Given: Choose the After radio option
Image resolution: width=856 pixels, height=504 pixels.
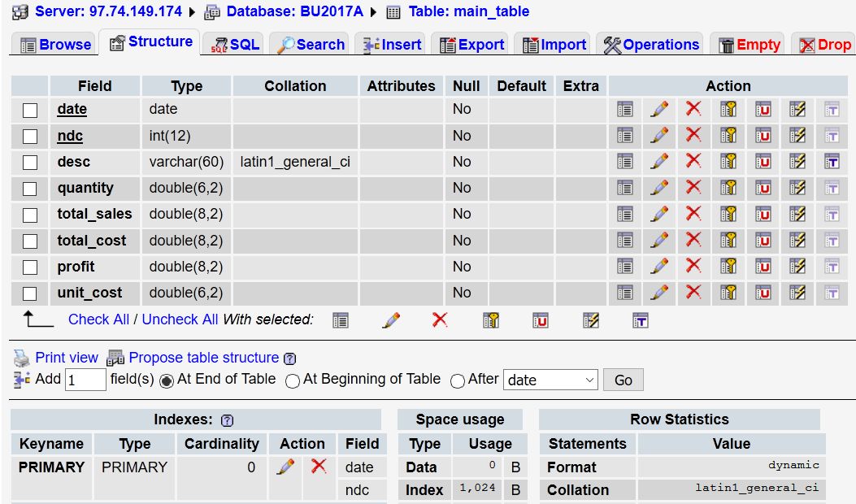Looking at the screenshot, I should (458, 380).
